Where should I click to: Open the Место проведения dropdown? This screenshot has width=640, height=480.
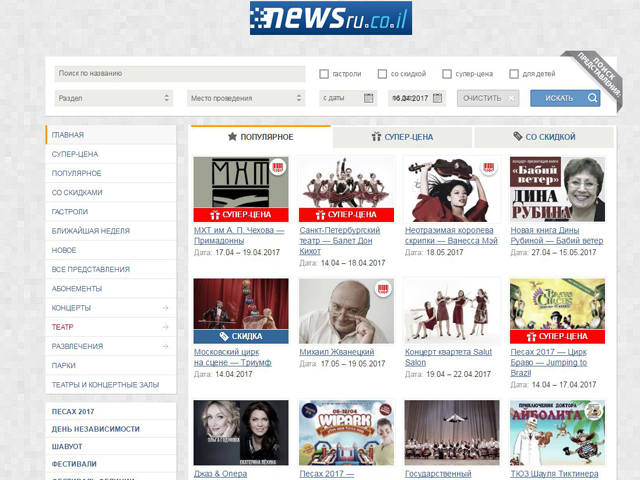point(246,98)
